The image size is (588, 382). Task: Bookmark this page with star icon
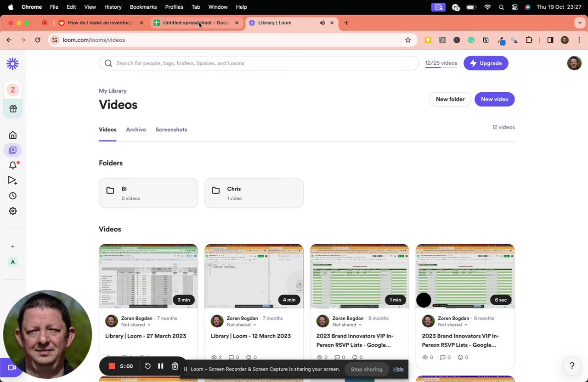[408, 40]
